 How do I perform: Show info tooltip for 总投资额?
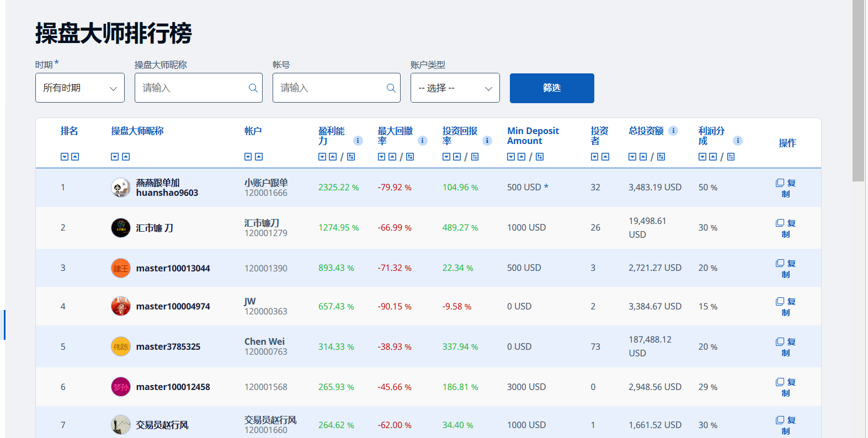[673, 131]
